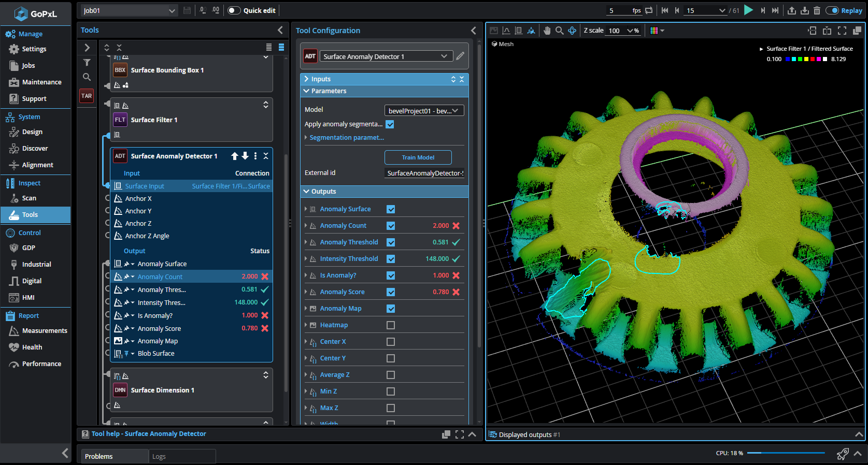868x465 pixels.
Task: Click the Train Model button
Action: click(418, 157)
